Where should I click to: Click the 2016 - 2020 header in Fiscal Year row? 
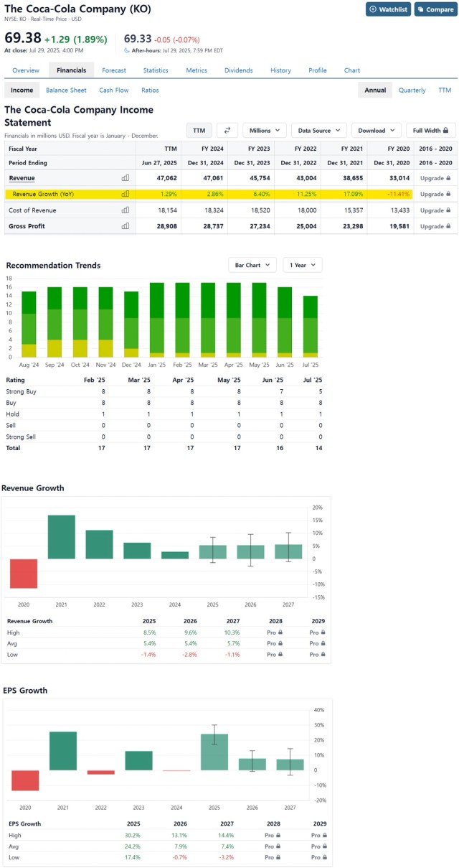(x=435, y=149)
